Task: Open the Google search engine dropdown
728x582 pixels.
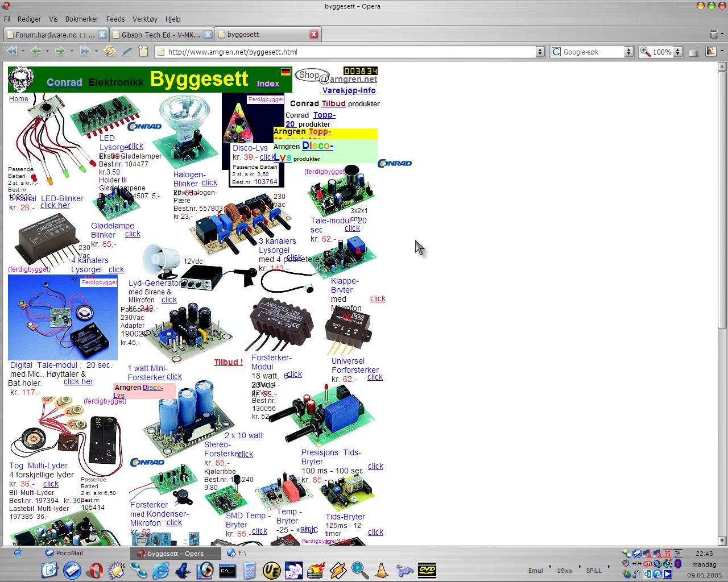Action: (628, 52)
